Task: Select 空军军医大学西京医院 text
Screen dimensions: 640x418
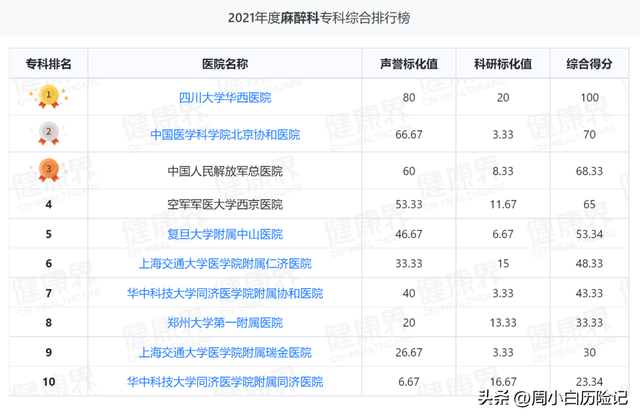Action: [x=225, y=204]
